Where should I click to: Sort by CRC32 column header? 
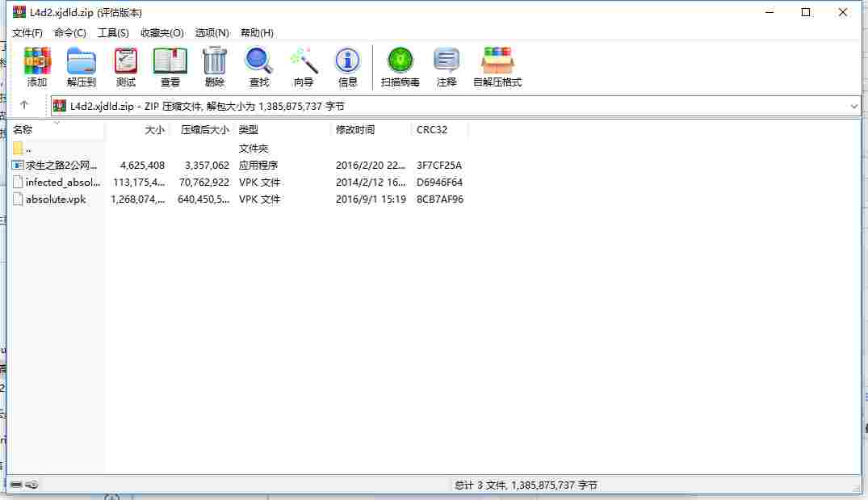point(440,129)
